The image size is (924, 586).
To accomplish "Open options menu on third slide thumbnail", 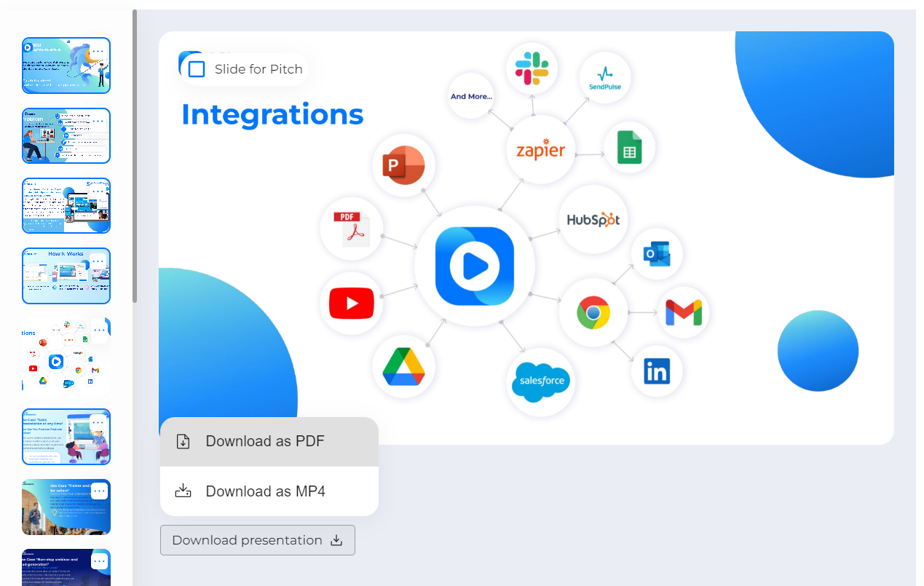I will coord(99,191).
